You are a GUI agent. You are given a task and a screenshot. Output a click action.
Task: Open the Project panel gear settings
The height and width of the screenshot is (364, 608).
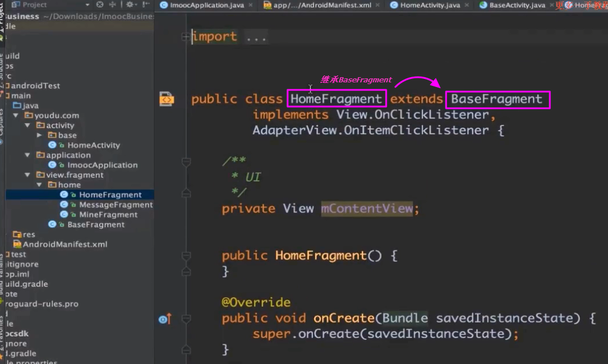pos(130,5)
